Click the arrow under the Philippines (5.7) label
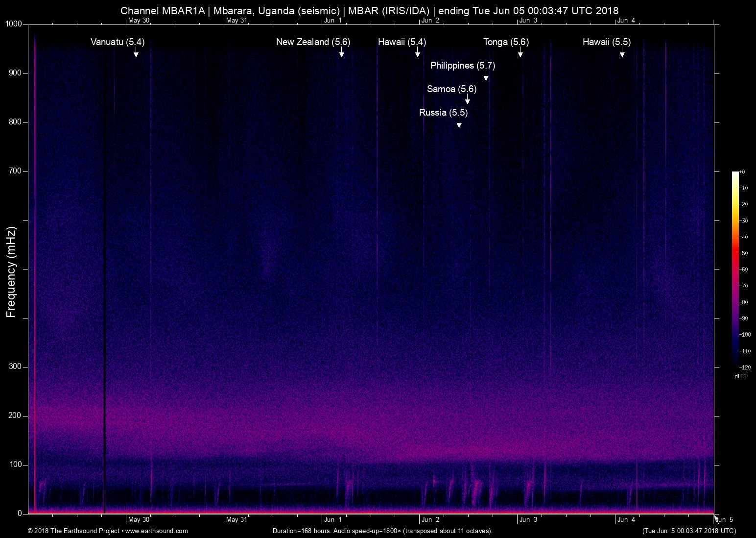The height and width of the screenshot is (538, 756). click(486, 76)
